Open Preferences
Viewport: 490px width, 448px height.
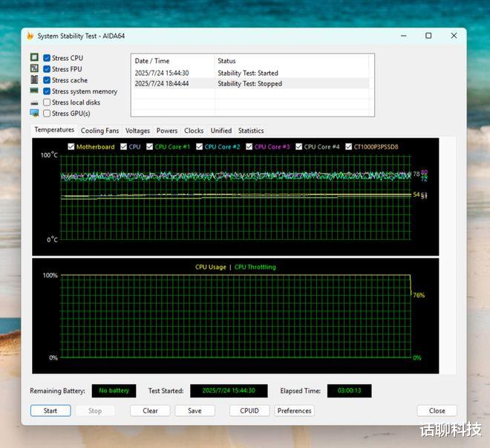click(x=295, y=411)
